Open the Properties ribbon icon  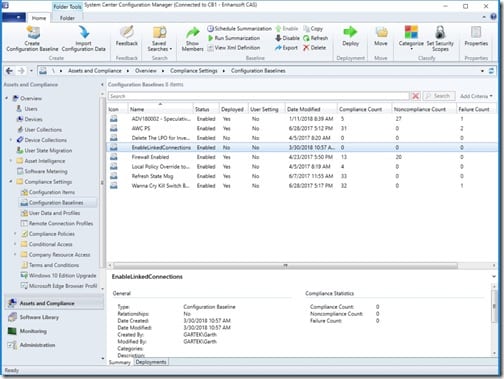[476, 32]
